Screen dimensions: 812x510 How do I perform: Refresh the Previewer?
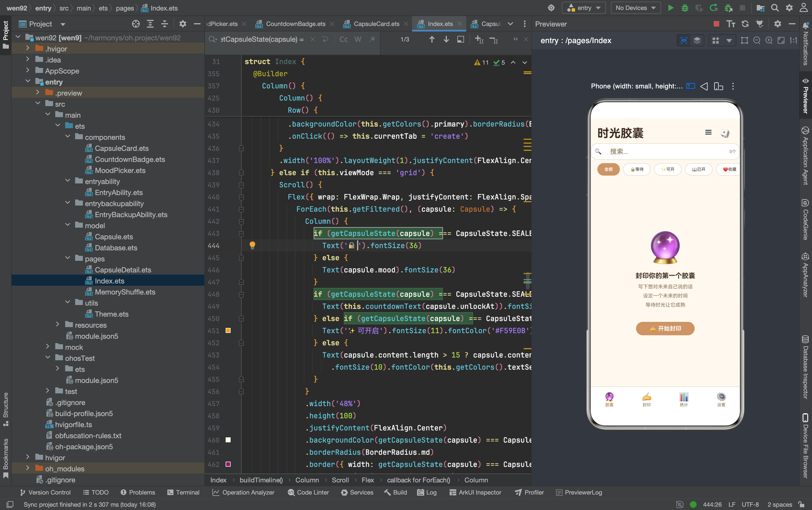(x=745, y=24)
